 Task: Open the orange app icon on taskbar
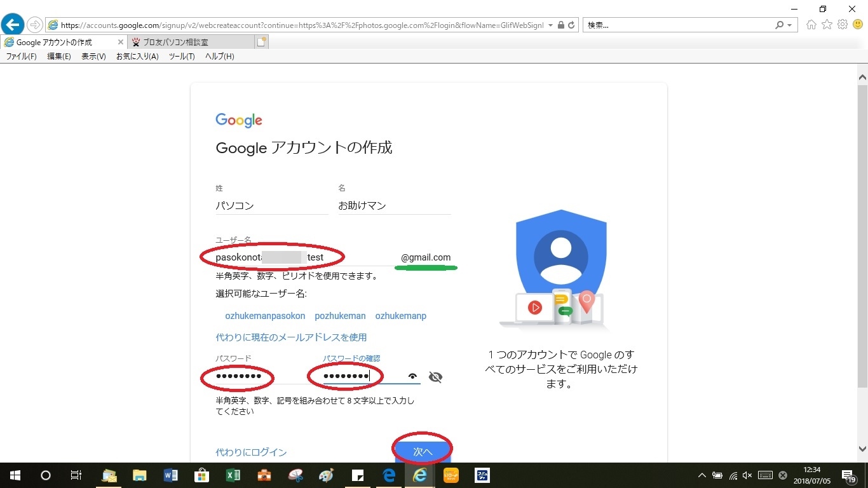coord(451,475)
